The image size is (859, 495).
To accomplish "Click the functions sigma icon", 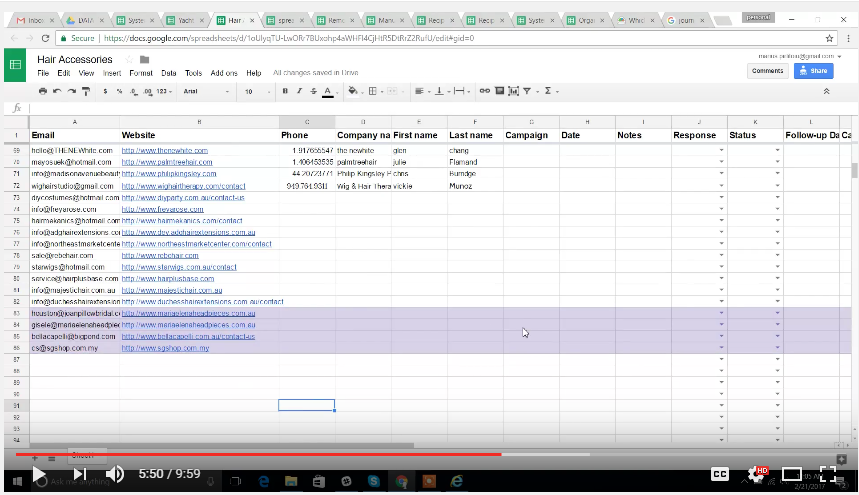I will 548,91.
